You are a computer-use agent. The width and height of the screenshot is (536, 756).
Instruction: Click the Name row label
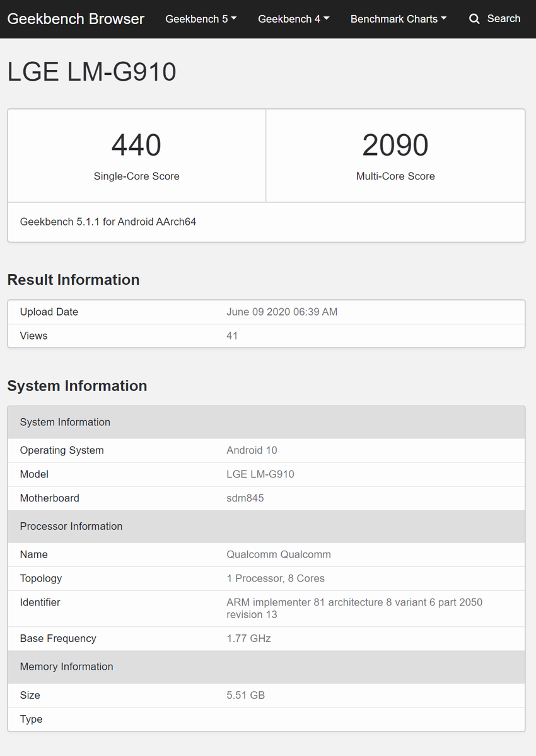coord(34,554)
